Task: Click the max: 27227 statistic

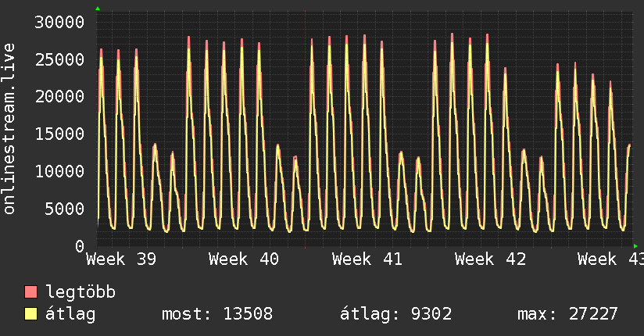Action: [567, 314]
